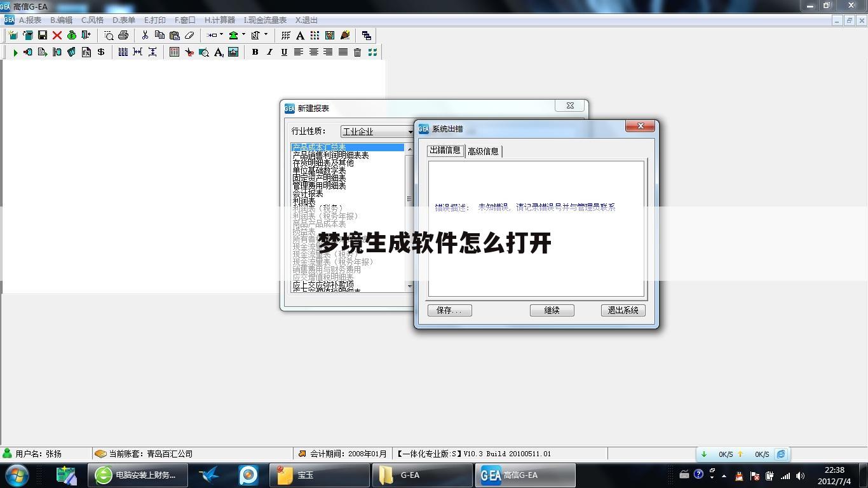Switch to the 高级信息 tab
Screen dimensions: 868x488
tap(484, 151)
